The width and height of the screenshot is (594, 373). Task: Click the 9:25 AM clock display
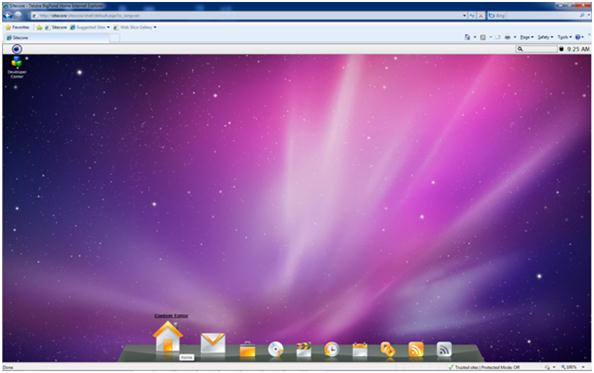(x=578, y=49)
